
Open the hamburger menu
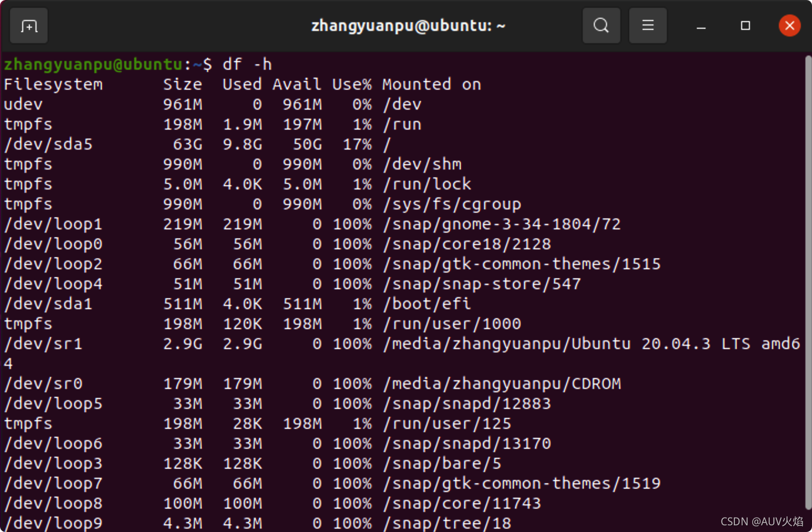(x=647, y=25)
